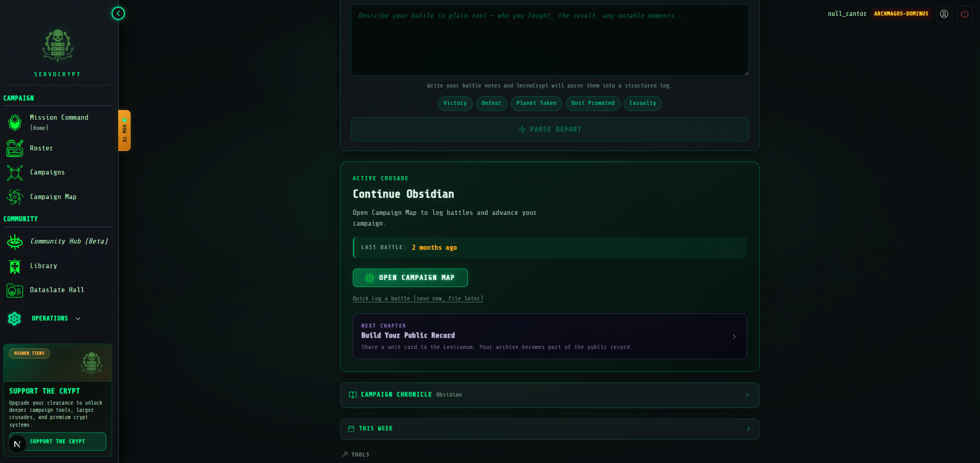Click the Operations gear icon
Screen dimensions: 980x463
(14, 319)
